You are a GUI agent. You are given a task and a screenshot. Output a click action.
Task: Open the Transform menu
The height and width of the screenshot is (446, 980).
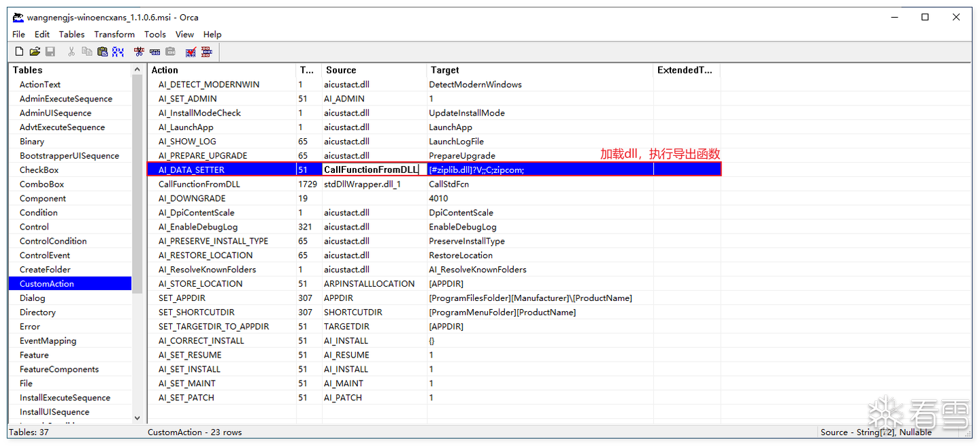point(114,34)
